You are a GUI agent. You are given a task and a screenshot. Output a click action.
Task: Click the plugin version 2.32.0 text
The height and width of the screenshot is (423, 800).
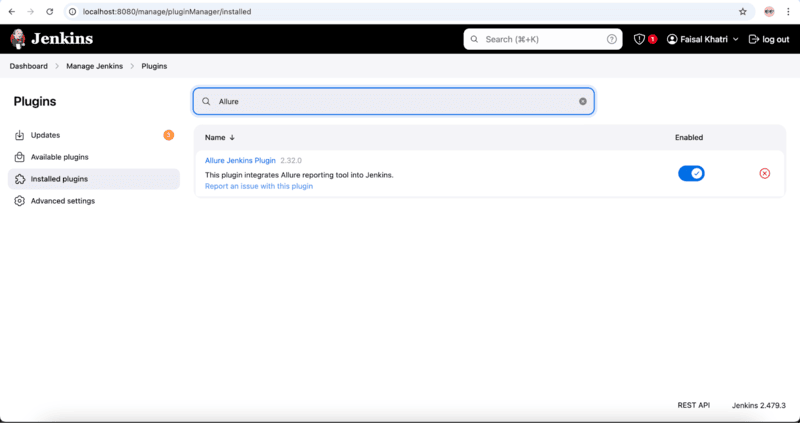tap(291, 161)
